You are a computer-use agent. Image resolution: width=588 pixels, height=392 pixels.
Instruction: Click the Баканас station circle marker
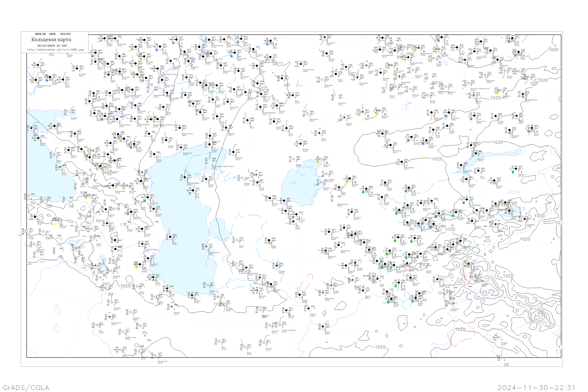coord(494,181)
